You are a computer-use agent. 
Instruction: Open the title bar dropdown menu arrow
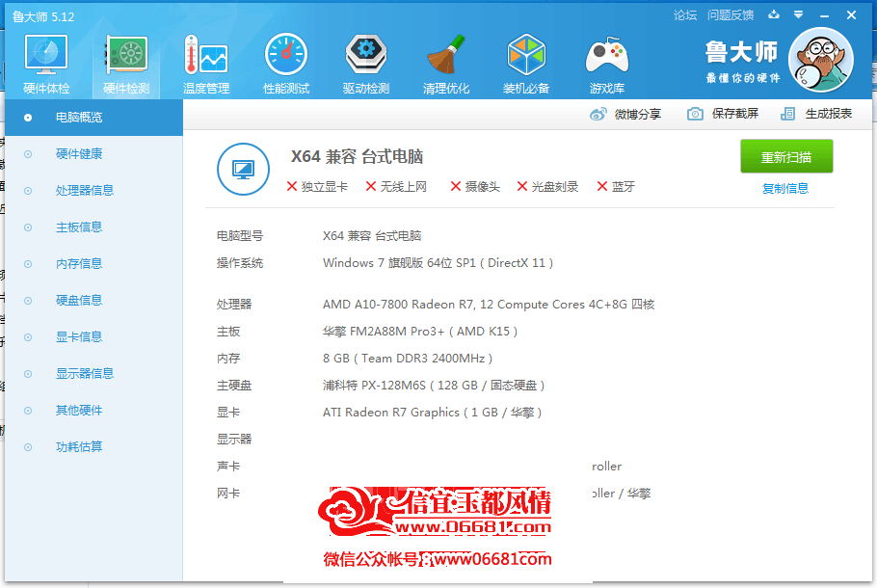click(799, 14)
